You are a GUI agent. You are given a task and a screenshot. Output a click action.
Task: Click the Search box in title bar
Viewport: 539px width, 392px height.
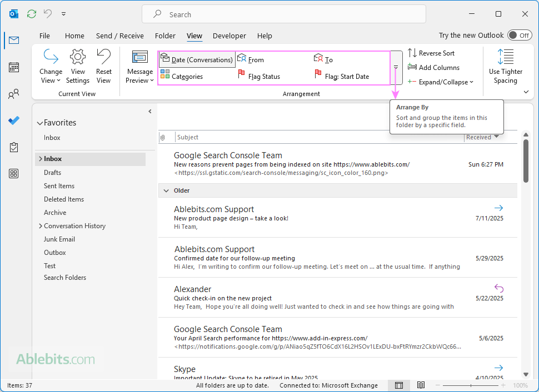pyautogui.click(x=283, y=14)
